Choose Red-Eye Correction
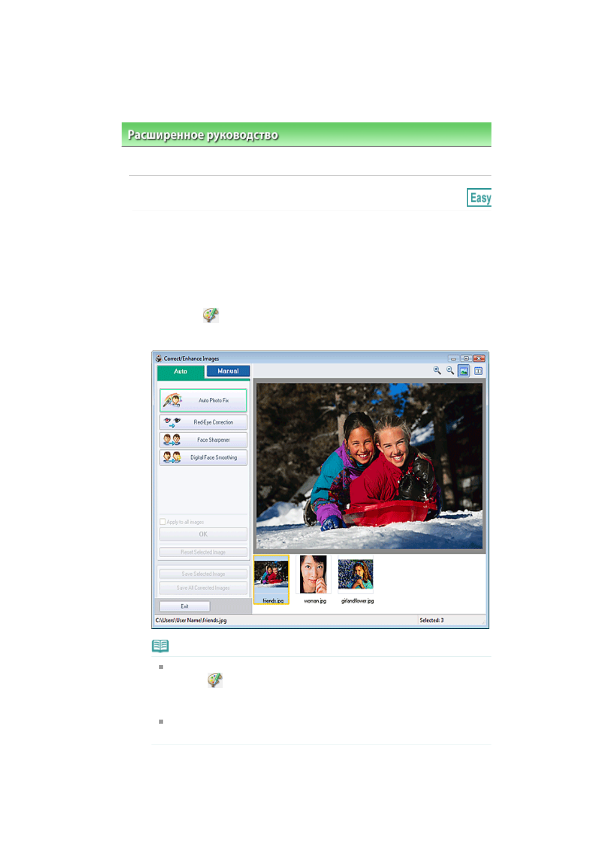The width and height of the screenshot is (613, 868). pos(203,422)
